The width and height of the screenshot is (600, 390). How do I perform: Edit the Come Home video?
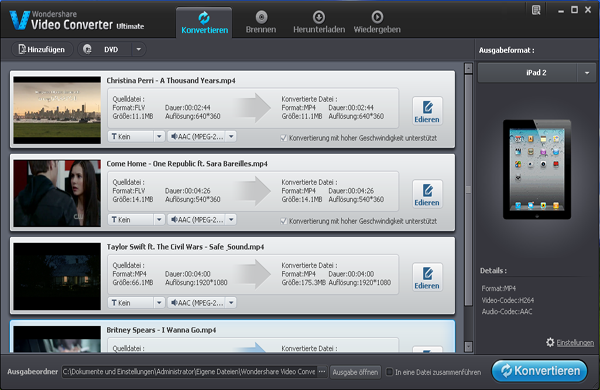(427, 194)
